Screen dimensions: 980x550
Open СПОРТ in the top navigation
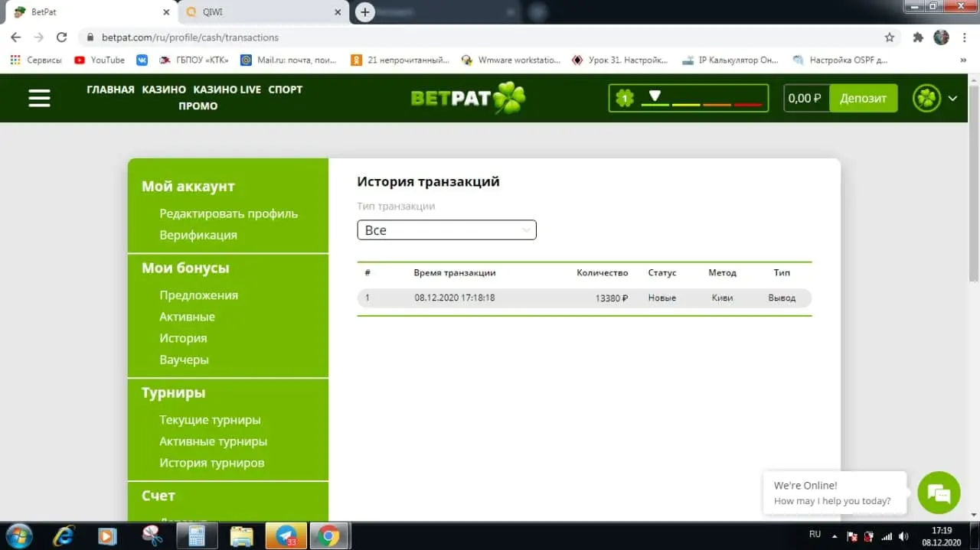coord(286,89)
